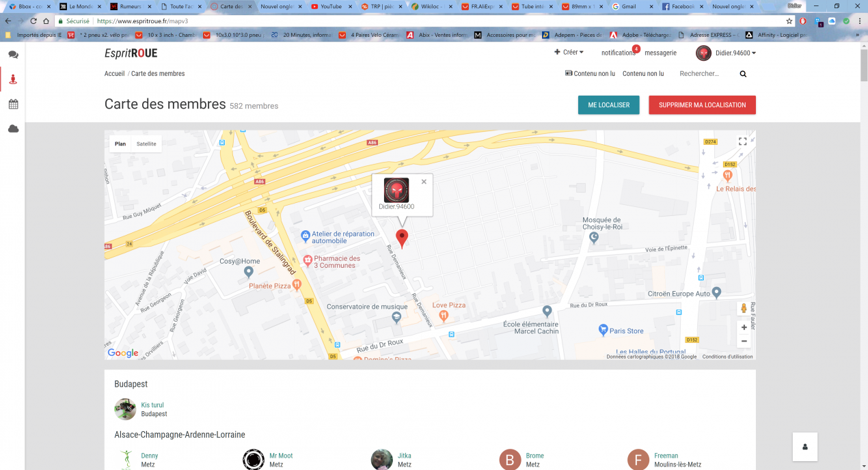
Task: Click the red location pin on the map
Action: coord(402,239)
